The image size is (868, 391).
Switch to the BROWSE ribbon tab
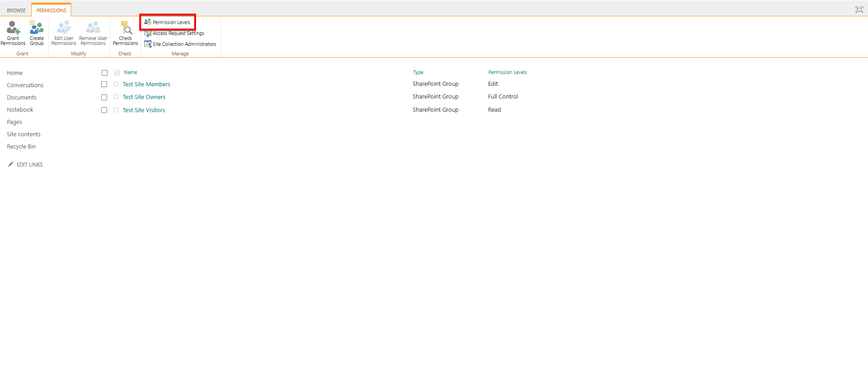tap(16, 10)
